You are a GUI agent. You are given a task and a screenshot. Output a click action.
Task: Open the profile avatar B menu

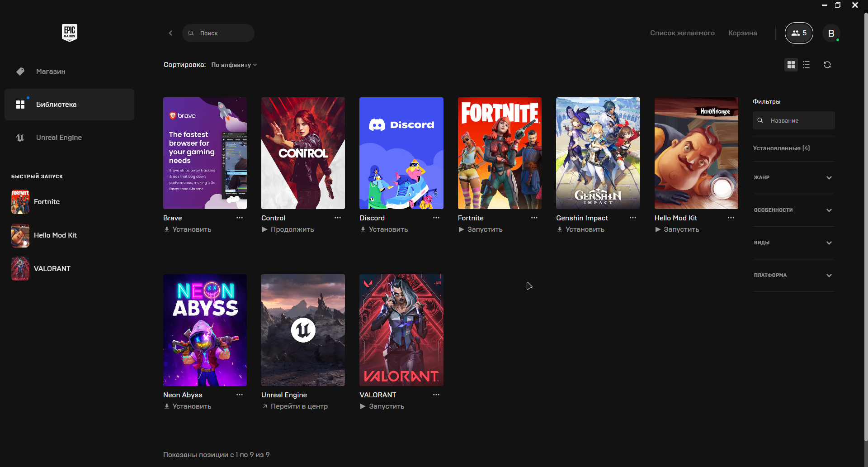pos(831,33)
